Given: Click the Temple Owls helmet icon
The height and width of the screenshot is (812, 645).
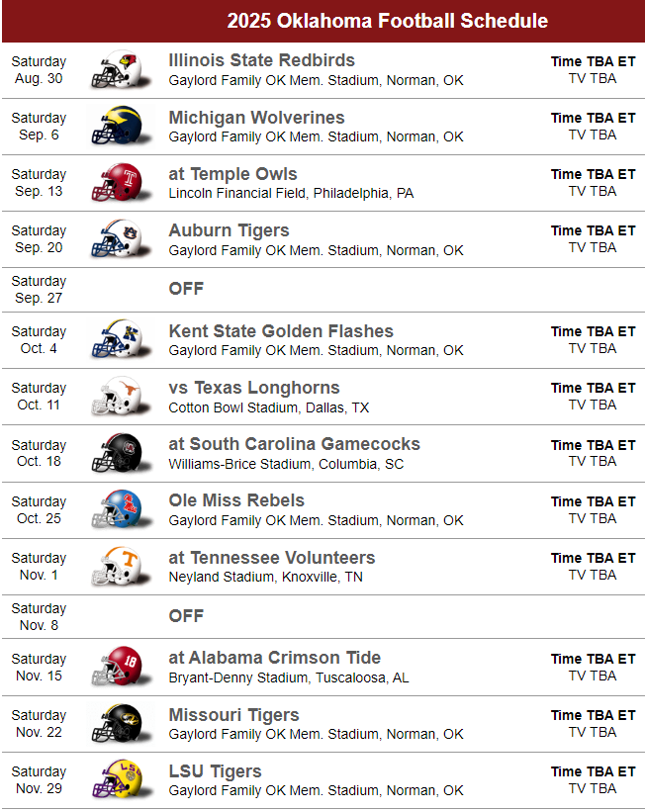Looking at the screenshot, I should [x=117, y=183].
